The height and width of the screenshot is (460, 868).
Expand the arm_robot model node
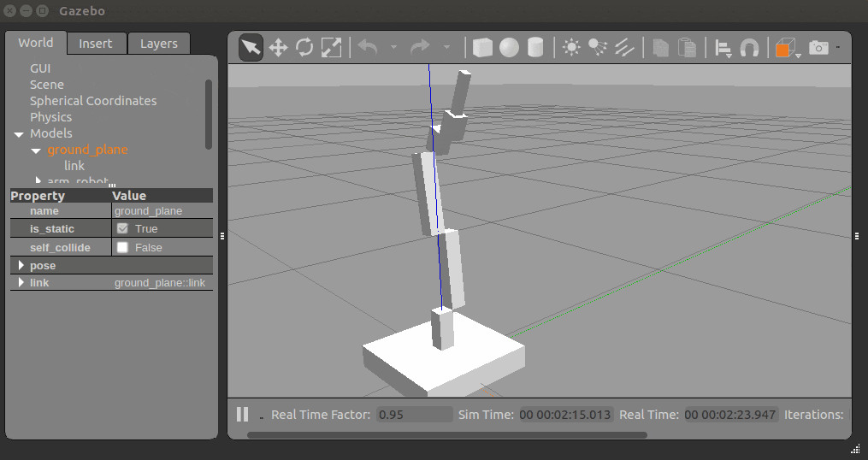click(38, 180)
